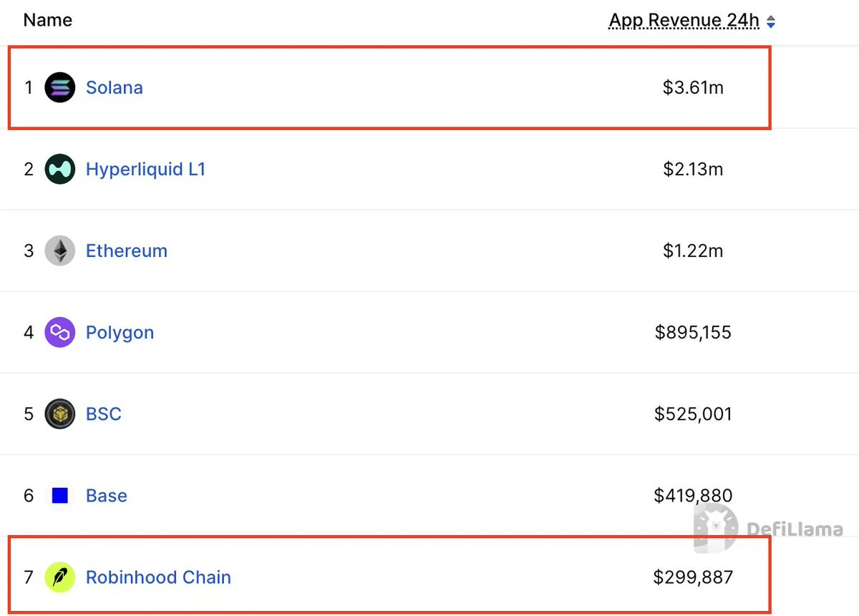Click the Robinhood Chain feather icon
Viewport: 859px width, 616px height.
[60, 577]
